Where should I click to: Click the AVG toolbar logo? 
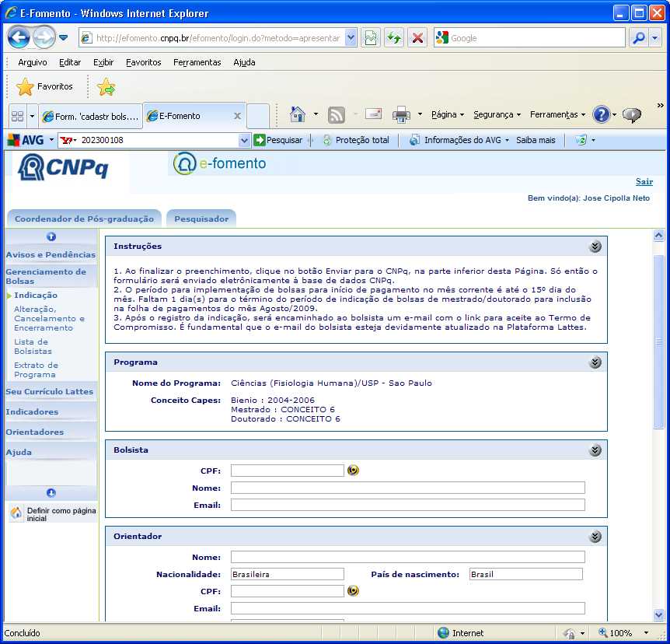tap(26, 140)
